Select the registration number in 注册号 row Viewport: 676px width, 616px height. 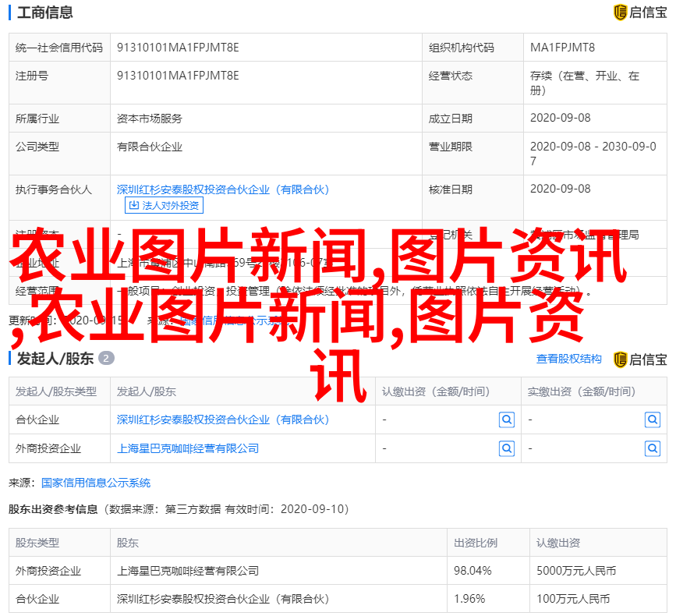click(x=178, y=76)
